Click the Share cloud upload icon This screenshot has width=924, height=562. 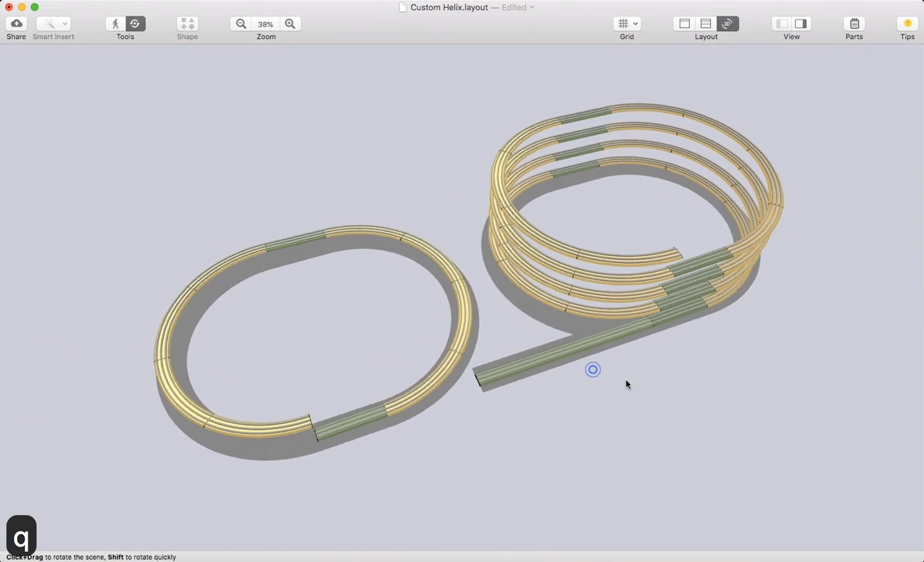tap(16, 23)
